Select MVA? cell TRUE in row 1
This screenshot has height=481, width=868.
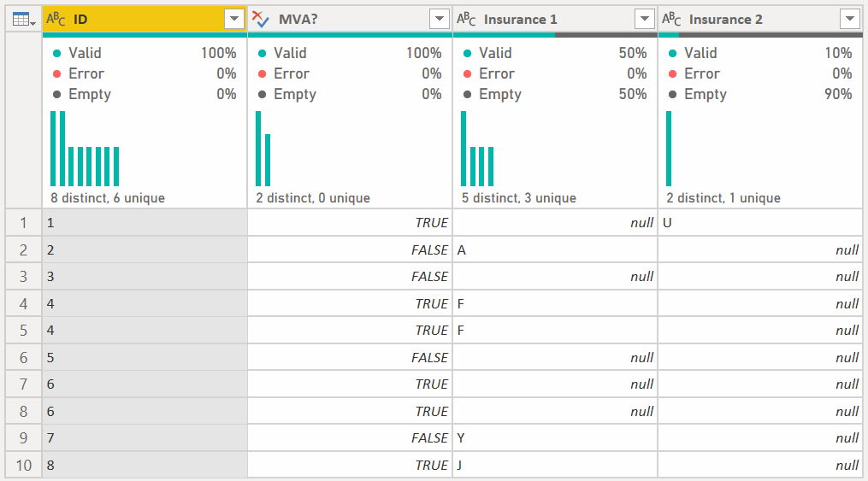click(x=350, y=223)
